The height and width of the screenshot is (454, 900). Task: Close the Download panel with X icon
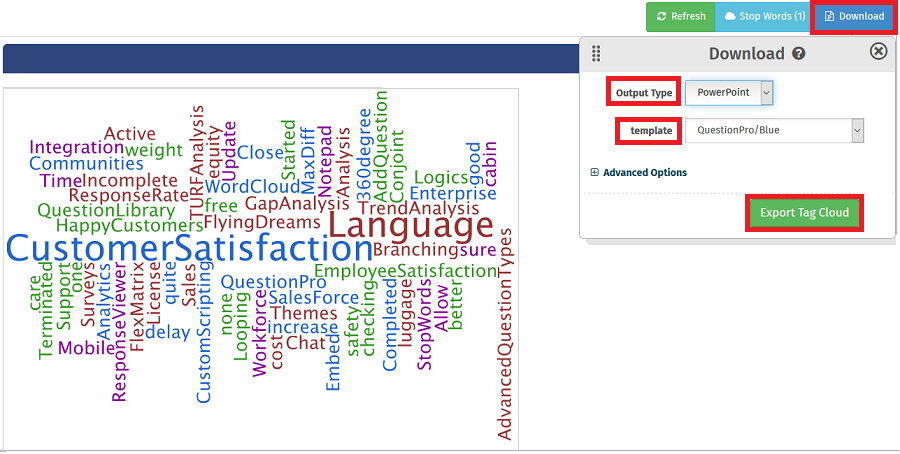point(878,52)
